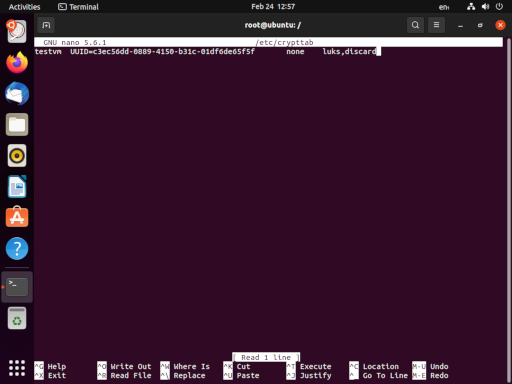Open the terminal hamburger menu
This screenshot has height=384, width=512.
[x=436, y=25]
